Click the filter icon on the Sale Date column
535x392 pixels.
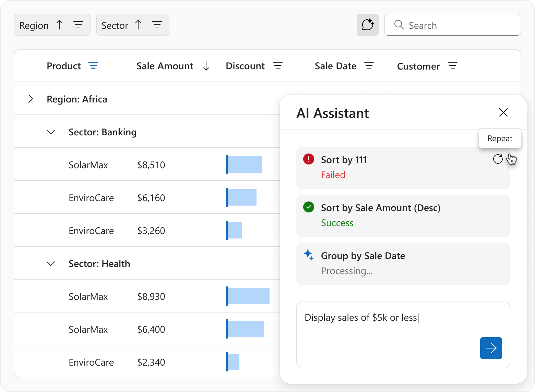click(x=369, y=65)
